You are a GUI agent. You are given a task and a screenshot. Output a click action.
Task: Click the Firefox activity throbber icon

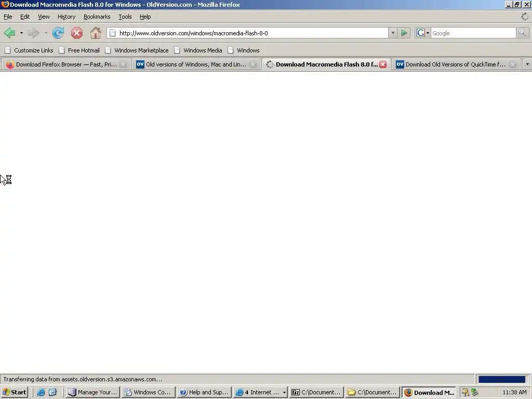coord(525,16)
